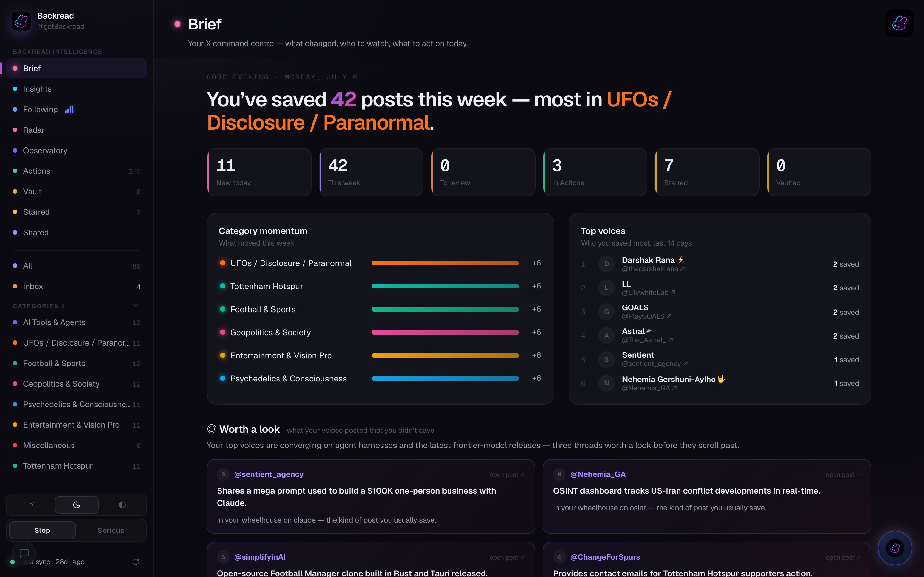Image resolution: width=924 pixels, height=577 pixels.
Task: Click the Backread rabbit logo in sidebar header
Action: click(21, 21)
